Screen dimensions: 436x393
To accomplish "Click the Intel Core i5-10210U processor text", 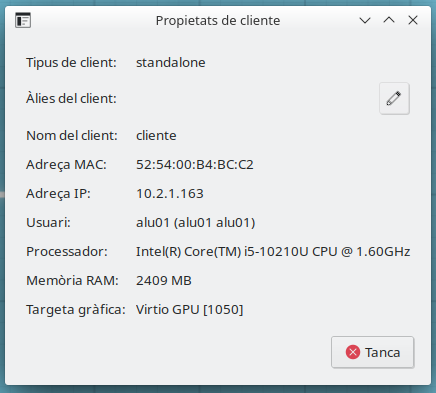I will pos(273,252).
